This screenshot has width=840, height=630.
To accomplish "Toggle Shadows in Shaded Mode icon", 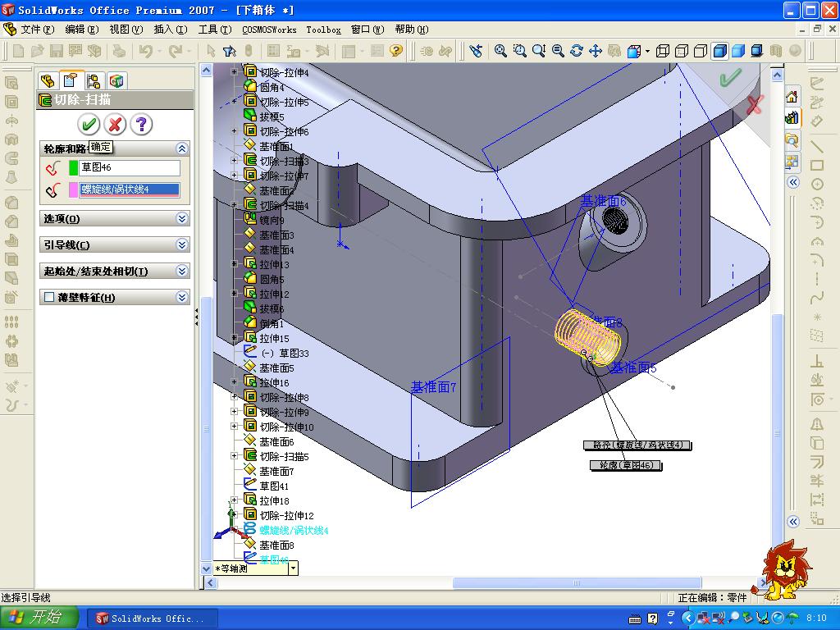I will tap(757, 51).
